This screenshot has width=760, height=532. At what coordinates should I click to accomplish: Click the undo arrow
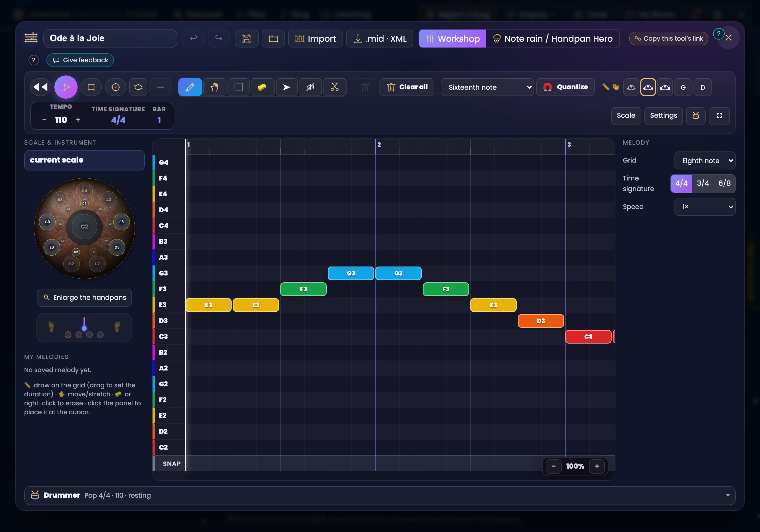(193, 39)
